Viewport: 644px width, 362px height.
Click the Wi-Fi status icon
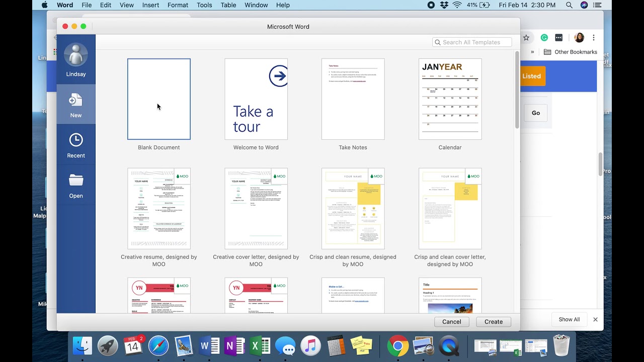pos(457,5)
